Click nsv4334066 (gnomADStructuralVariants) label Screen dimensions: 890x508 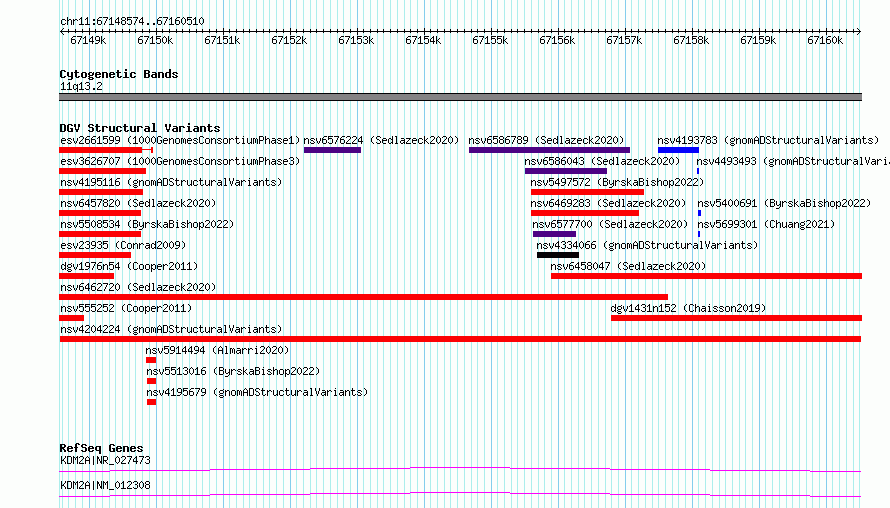(647, 245)
